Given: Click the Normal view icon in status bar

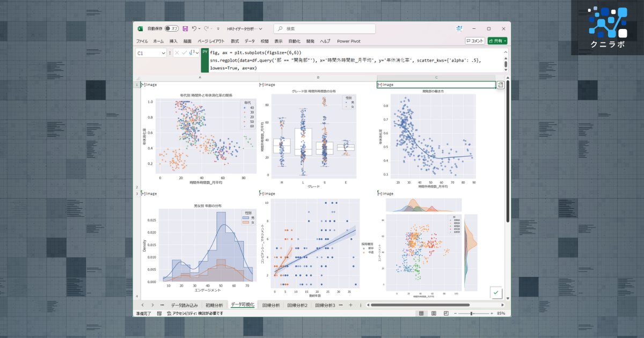Looking at the screenshot, I should click(x=421, y=313).
